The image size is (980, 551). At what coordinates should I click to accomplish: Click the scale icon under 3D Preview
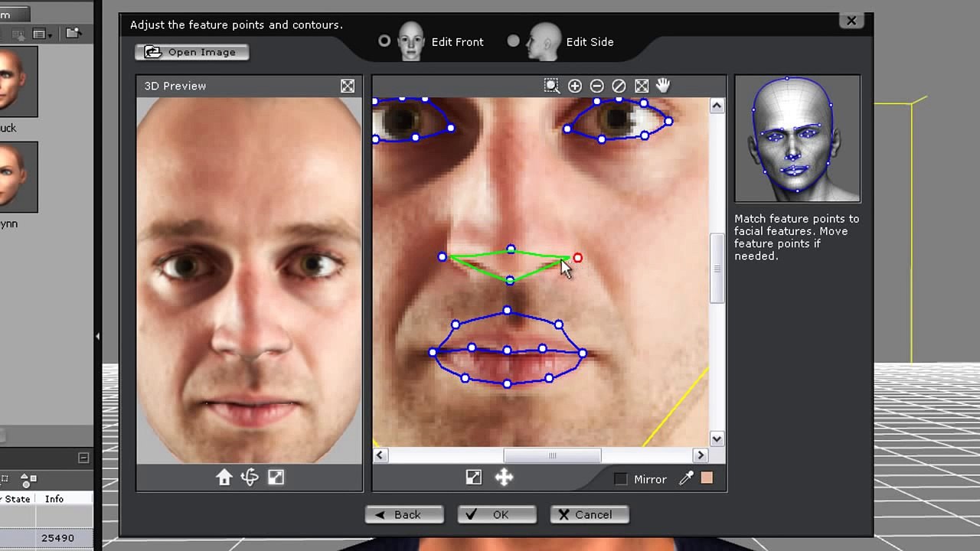(x=276, y=478)
